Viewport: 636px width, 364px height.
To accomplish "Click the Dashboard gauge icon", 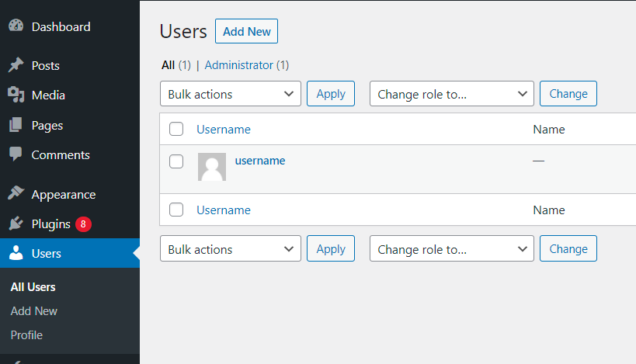I will point(16,26).
